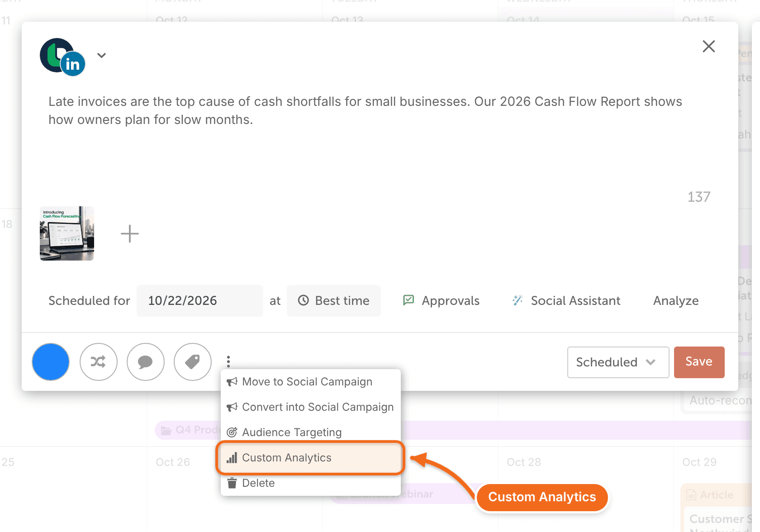Image resolution: width=760 pixels, height=532 pixels.
Task: Choose Delete from the menu
Action: click(x=310, y=483)
